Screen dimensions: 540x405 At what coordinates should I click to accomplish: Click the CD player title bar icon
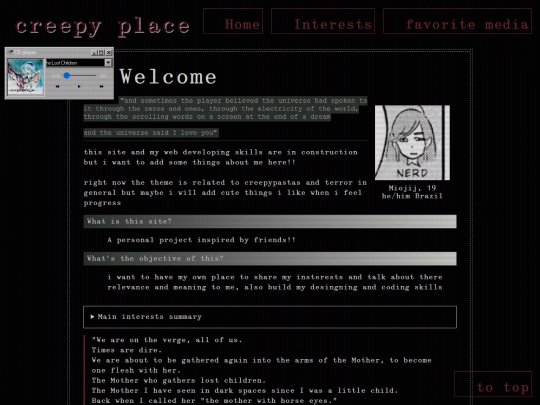pyautogui.click(x=11, y=52)
